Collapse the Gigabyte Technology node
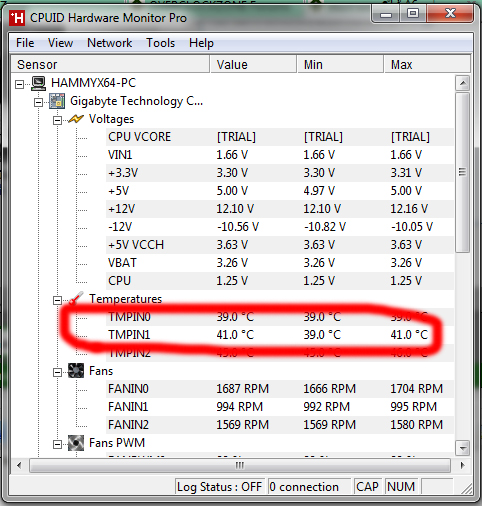This screenshot has width=482, height=506. point(39,102)
